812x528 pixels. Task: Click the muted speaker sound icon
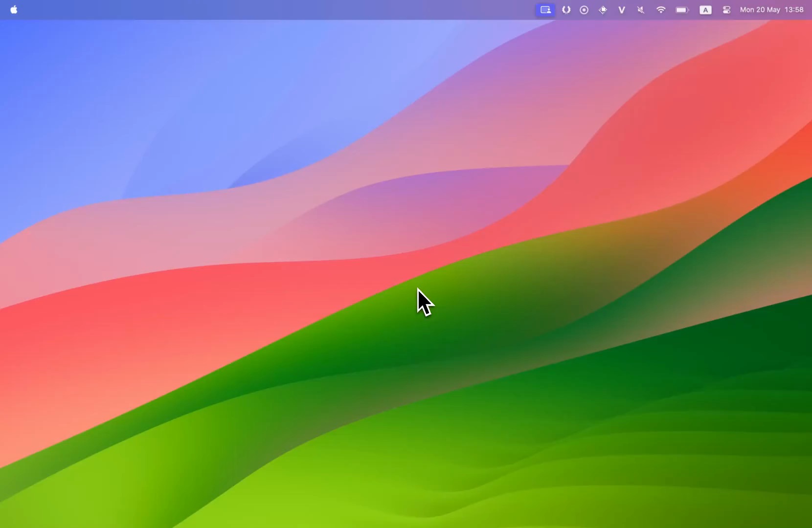[x=641, y=10]
